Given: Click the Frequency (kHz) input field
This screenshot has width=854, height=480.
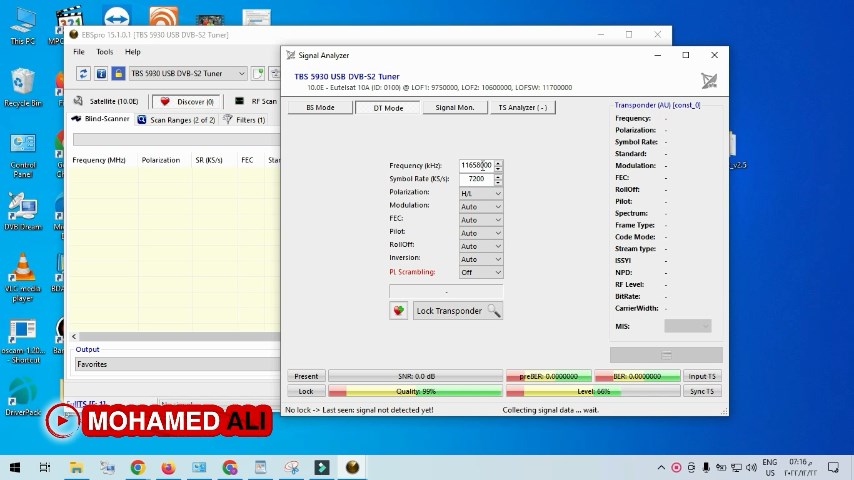Looking at the screenshot, I should click(477, 165).
